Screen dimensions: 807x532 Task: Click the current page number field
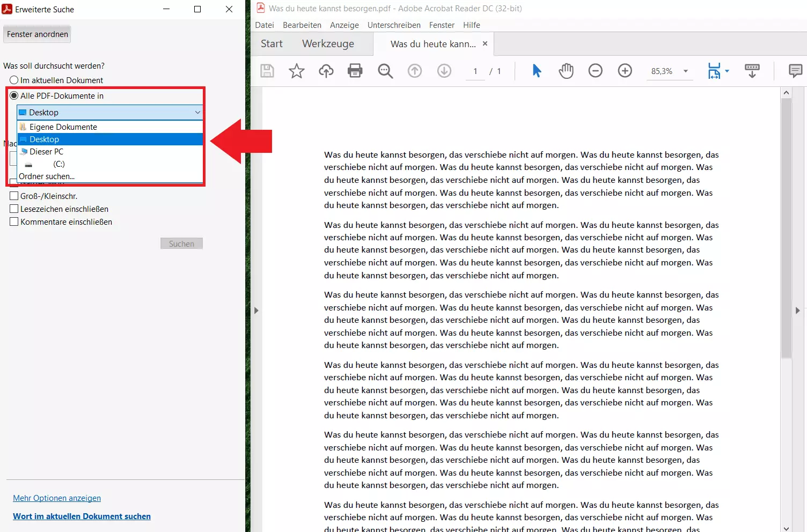(x=475, y=71)
